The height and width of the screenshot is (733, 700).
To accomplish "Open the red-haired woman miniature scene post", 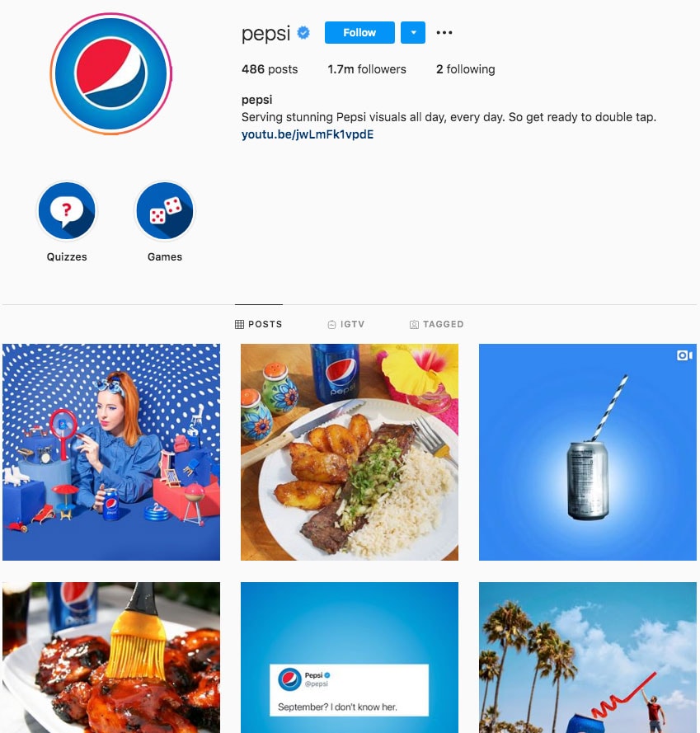I will (111, 452).
